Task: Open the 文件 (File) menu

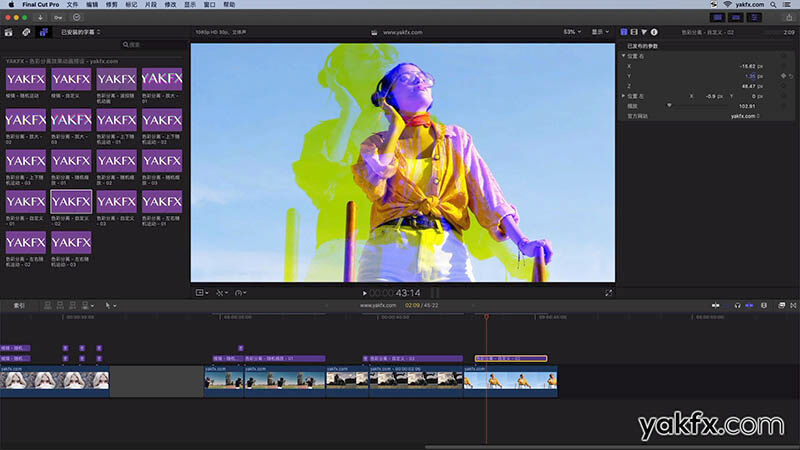Action: [72, 5]
